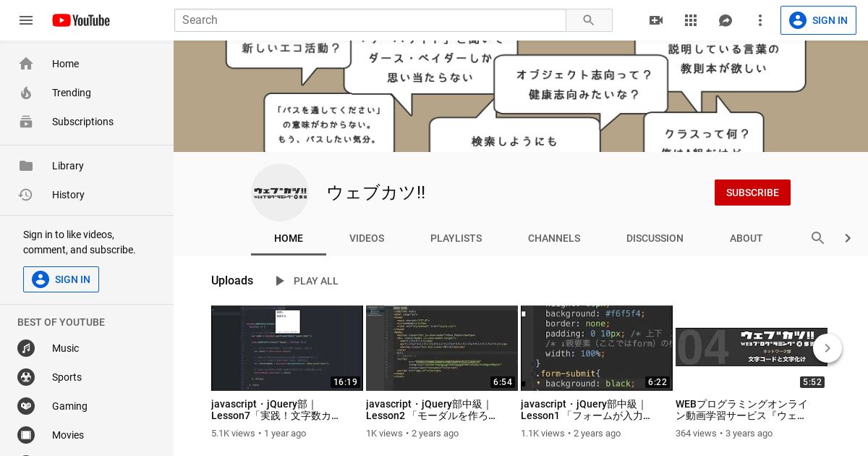This screenshot has height=456, width=868.
Task: Open the 6:22 Lesson1 video thumbnail
Action: [597, 348]
